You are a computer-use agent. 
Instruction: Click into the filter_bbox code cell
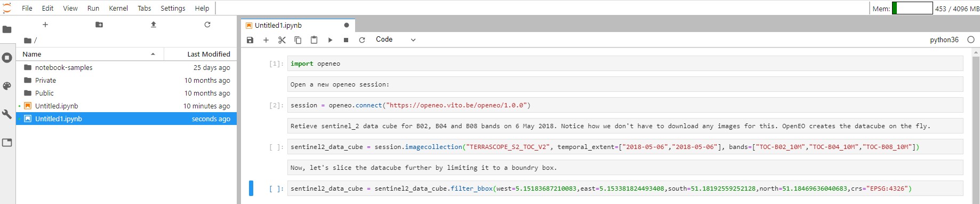tap(625, 189)
